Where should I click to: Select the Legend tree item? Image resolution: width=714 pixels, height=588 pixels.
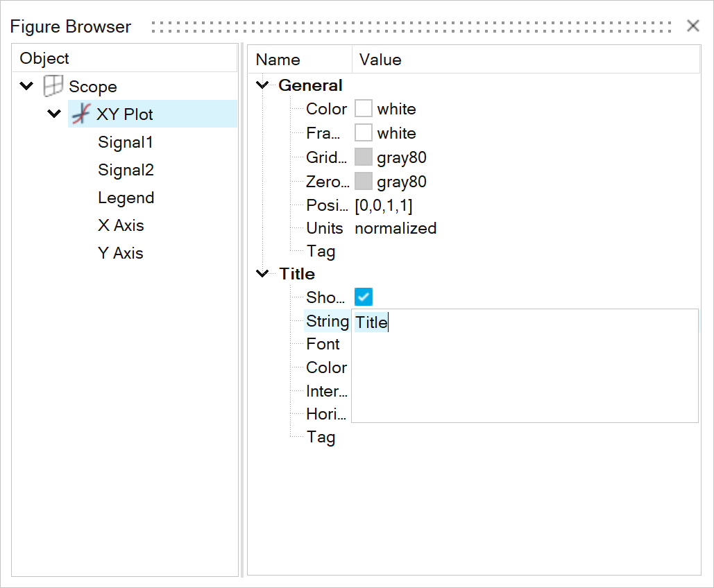tap(126, 198)
